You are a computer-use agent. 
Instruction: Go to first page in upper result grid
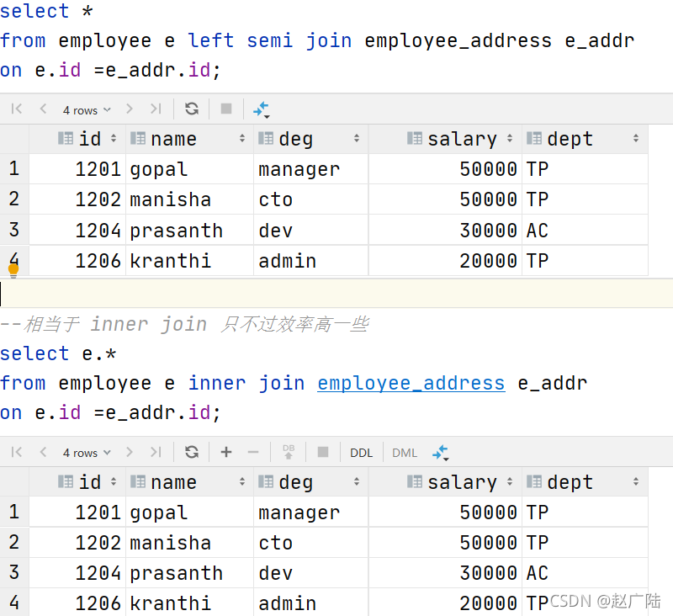coord(17,109)
